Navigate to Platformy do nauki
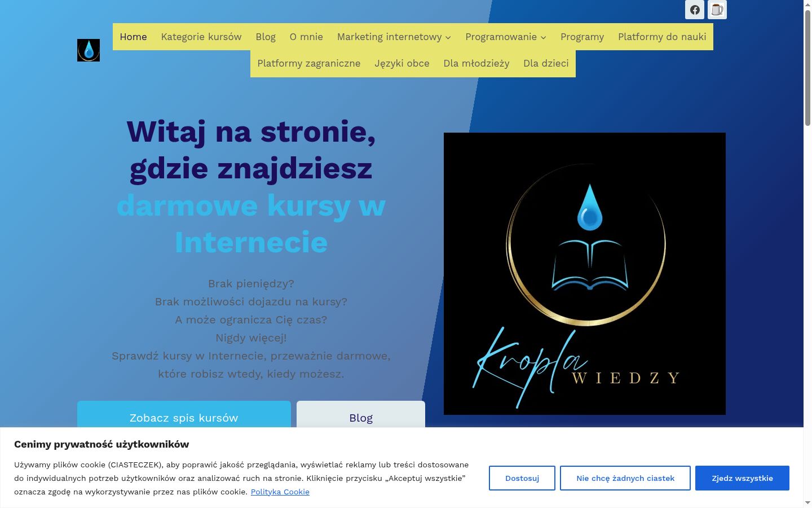 [662, 37]
